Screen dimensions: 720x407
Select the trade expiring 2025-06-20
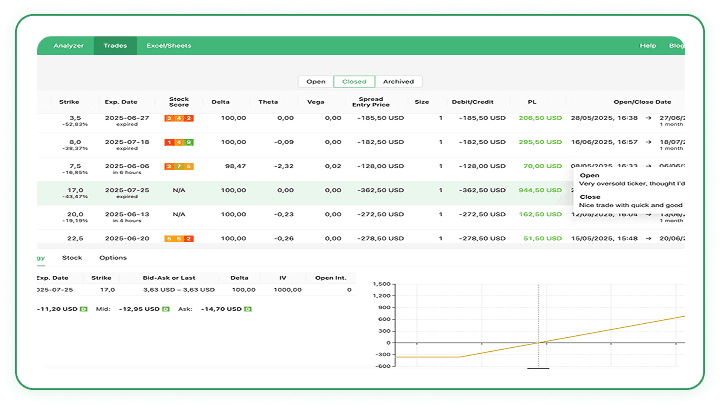pos(361,238)
